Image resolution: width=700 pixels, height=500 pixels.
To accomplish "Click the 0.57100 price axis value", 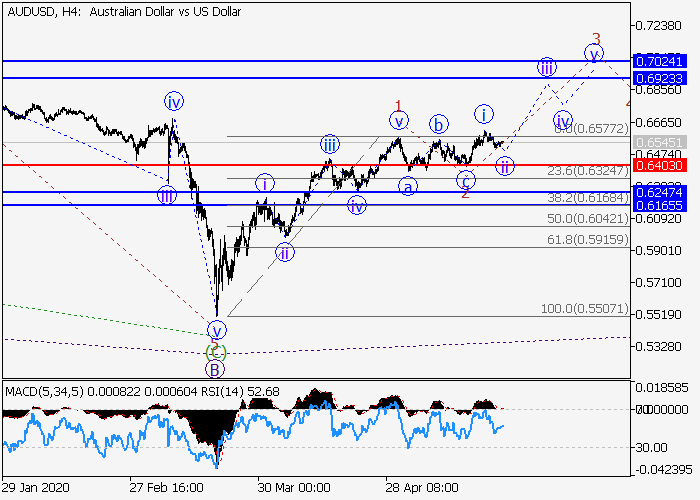I will (658, 283).
